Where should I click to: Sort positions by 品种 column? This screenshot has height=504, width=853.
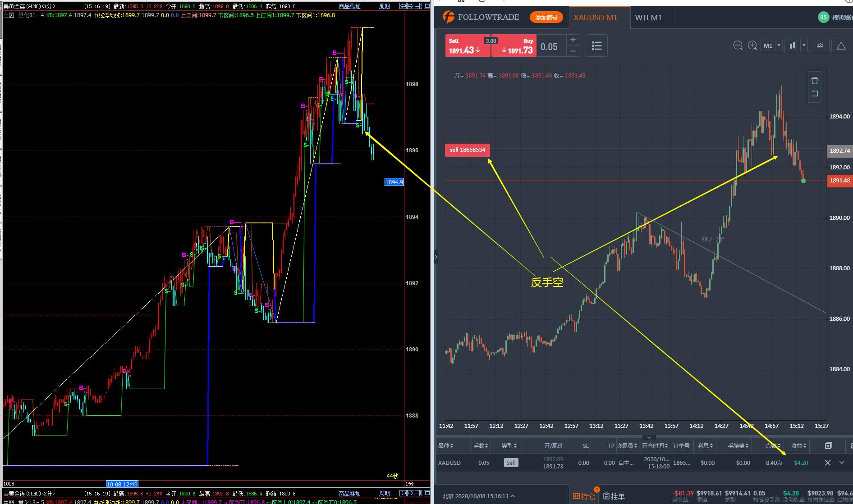[445, 445]
